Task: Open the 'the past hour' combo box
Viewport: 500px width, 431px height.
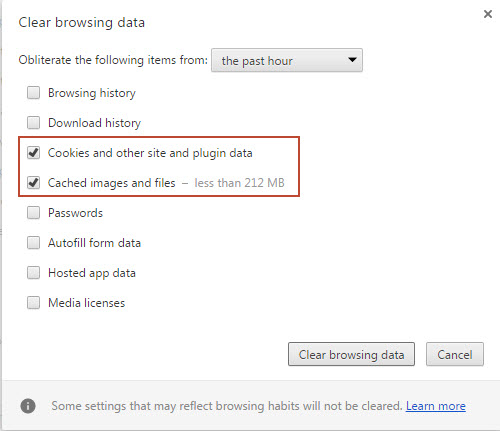Action: tap(287, 60)
